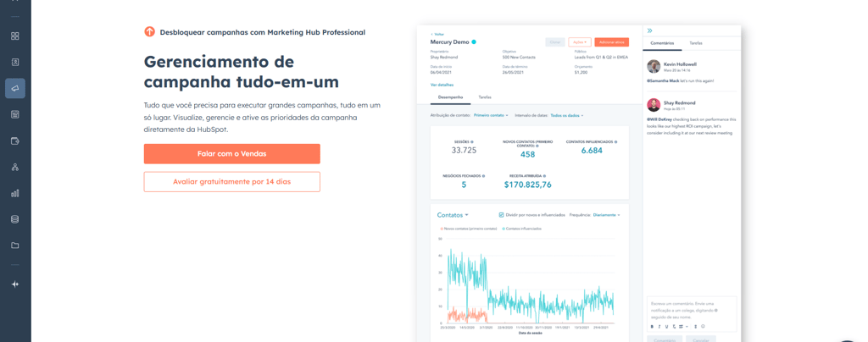Click Avaliar gratuitamente por 14 dias button
The width and height of the screenshot is (868, 342).
pos(232,182)
